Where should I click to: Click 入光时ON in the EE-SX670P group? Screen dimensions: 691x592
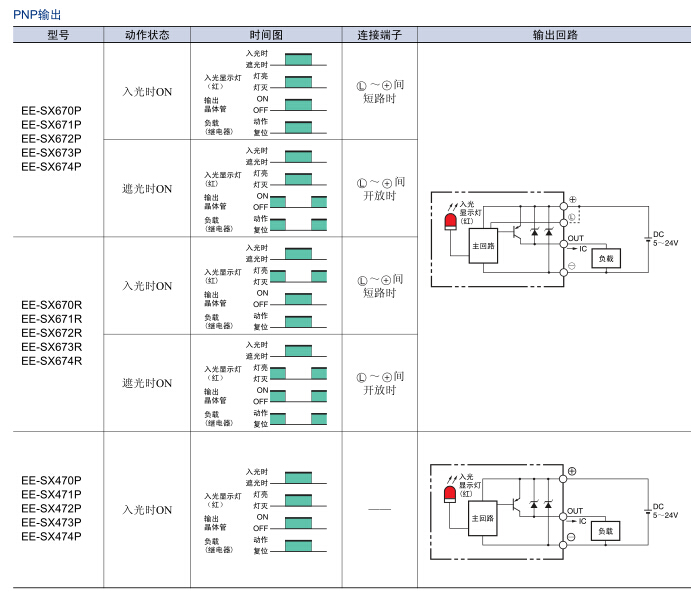(147, 92)
